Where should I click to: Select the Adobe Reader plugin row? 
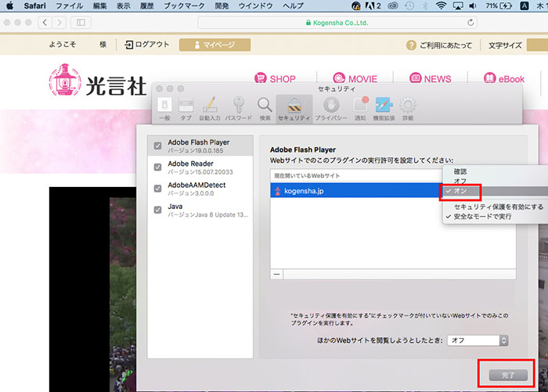click(200, 167)
